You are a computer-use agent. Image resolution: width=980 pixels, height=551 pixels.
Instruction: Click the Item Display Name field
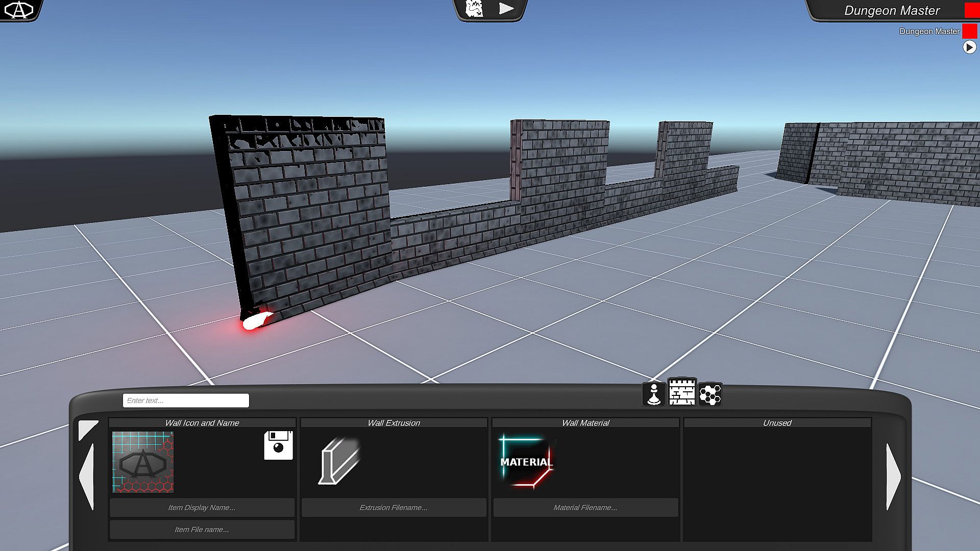pyautogui.click(x=202, y=508)
